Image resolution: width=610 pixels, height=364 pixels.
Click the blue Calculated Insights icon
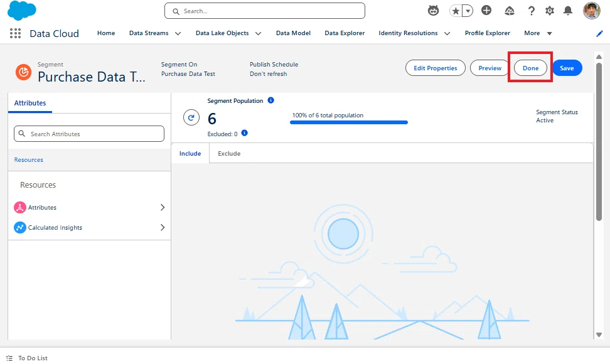click(20, 227)
